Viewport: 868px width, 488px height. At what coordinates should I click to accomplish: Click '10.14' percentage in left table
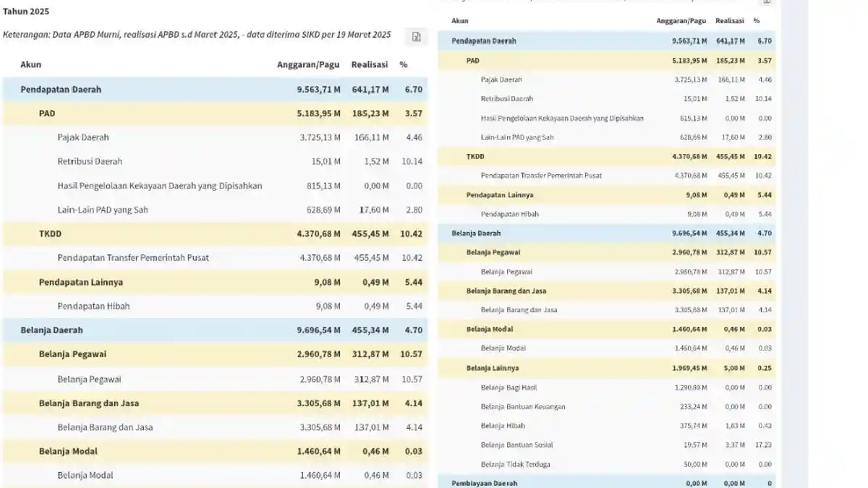(412, 161)
